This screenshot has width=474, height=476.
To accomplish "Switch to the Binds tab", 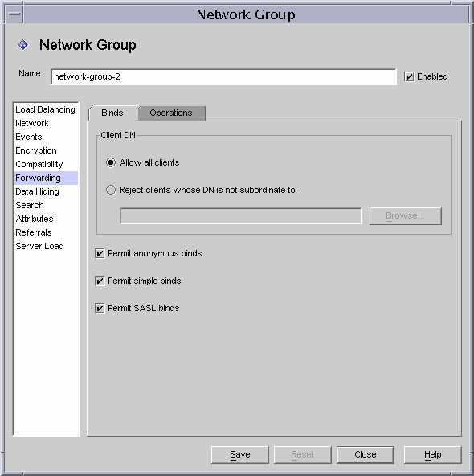I will pos(112,113).
